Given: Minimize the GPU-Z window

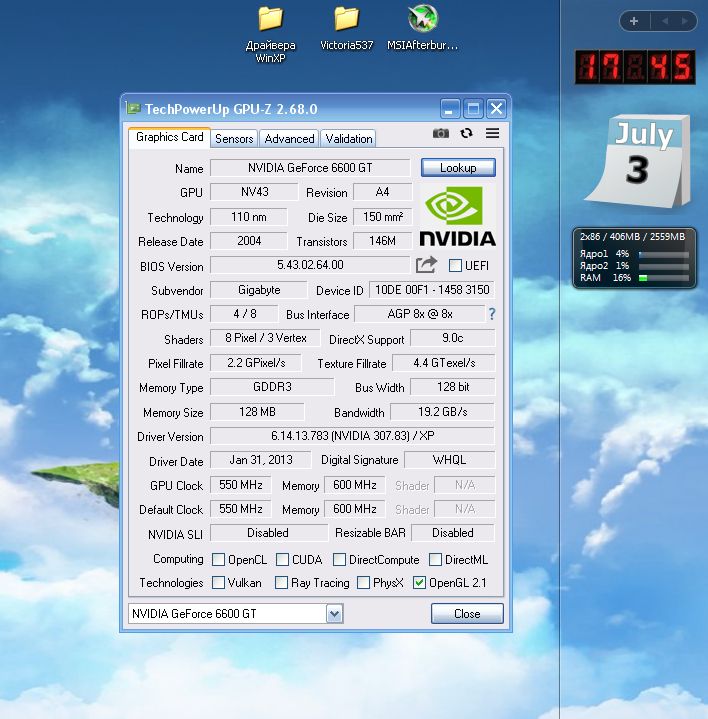Looking at the screenshot, I should 450,109.
